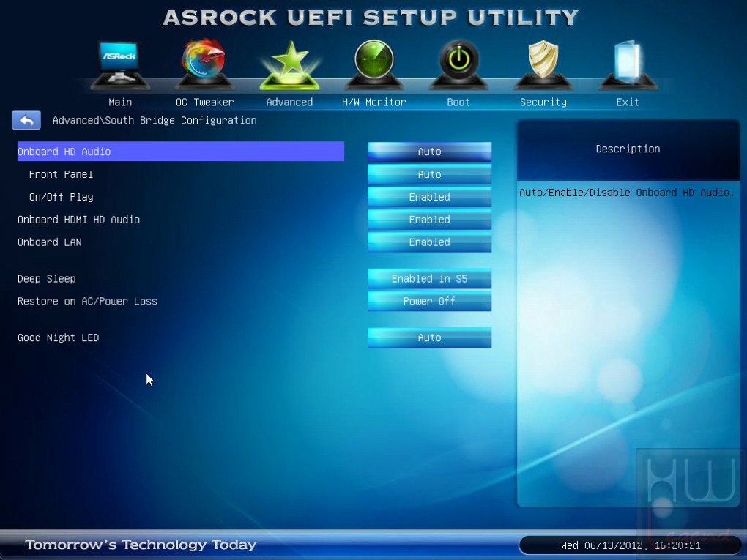Image resolution: width=747 pixels, height=560 pixels.
Task: Change On/Off Play Enabled value
Action: coord(429,197)
